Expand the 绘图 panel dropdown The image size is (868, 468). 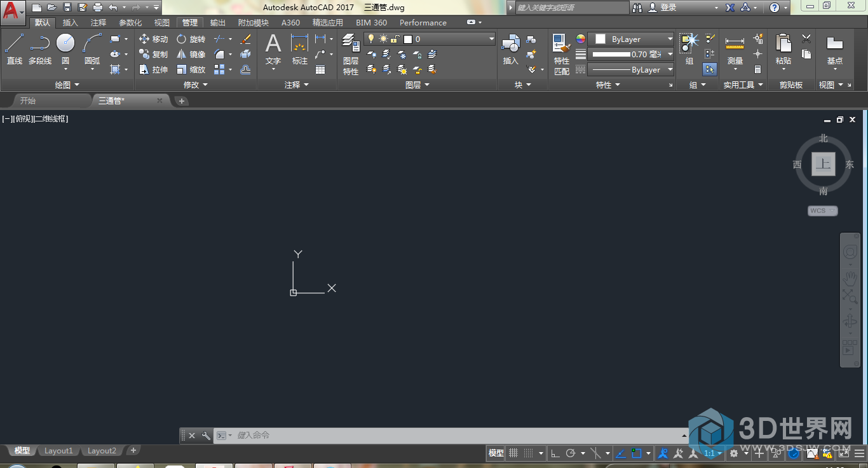click(x=67, y=85)
